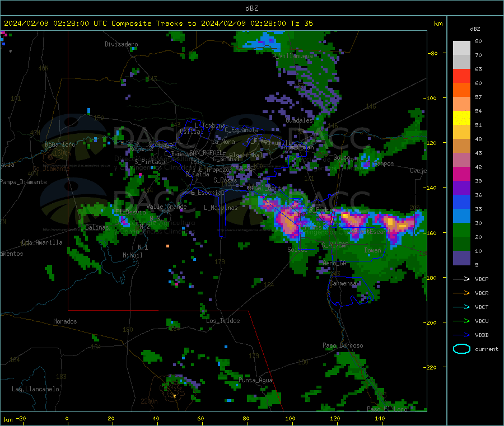Pick the orange 57-60 dBZ swatch

click(x=461, y=90)
